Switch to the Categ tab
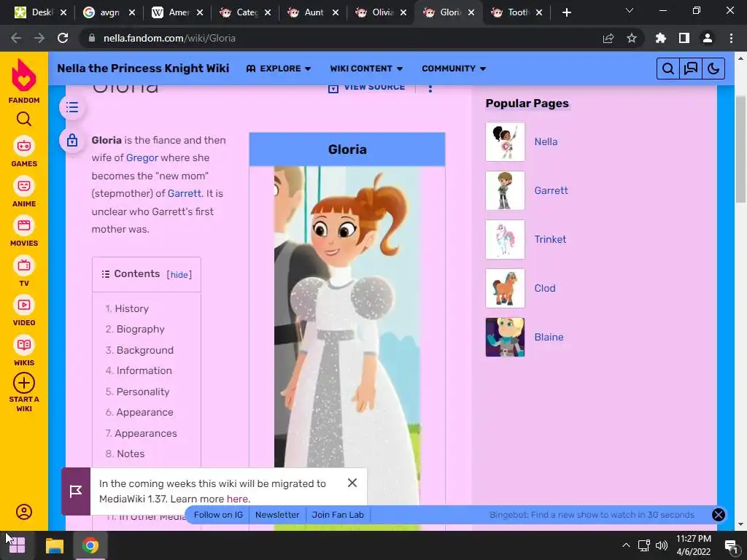 coord(245,12)
